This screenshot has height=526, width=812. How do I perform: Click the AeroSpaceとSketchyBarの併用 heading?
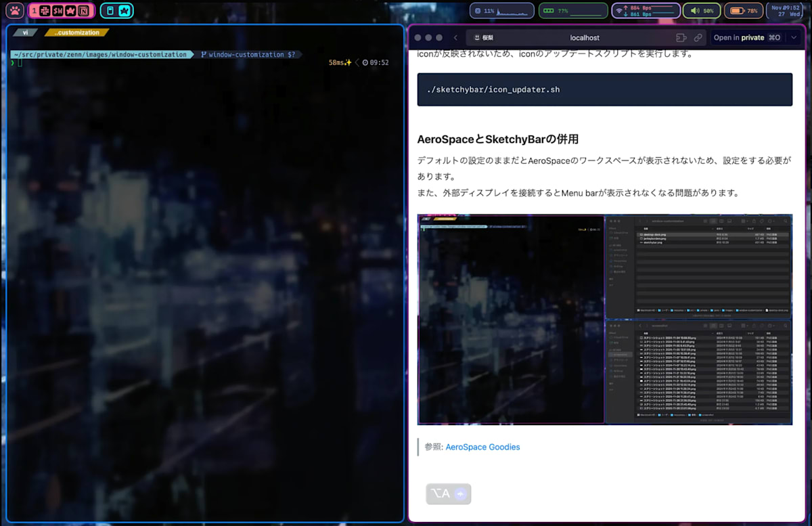point(498,139)
